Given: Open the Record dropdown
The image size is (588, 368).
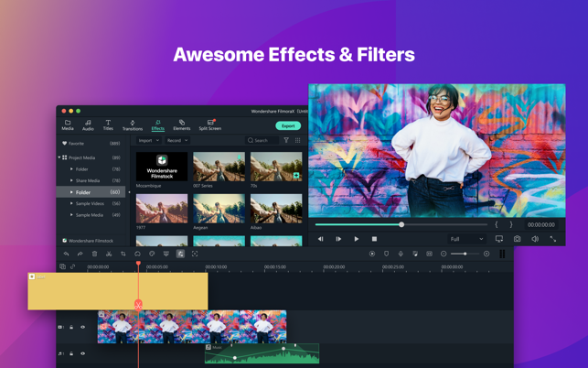Looking at the screenshot, I should [177, 140].
